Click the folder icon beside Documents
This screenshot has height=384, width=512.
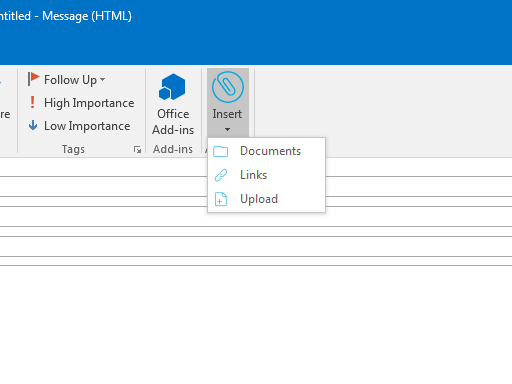click(221, 151)
